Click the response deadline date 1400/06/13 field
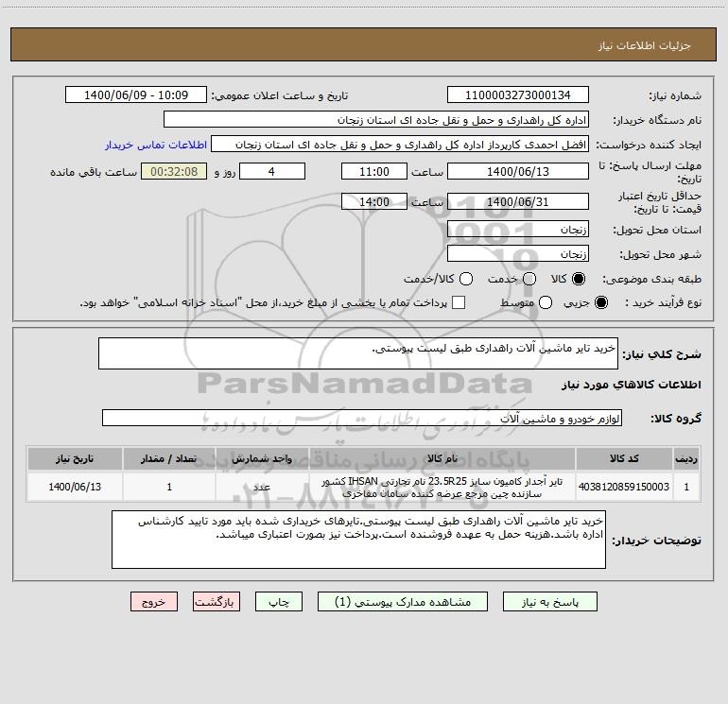Image resolution: width=728 pixels, height=704 pixels. [518, 171]
